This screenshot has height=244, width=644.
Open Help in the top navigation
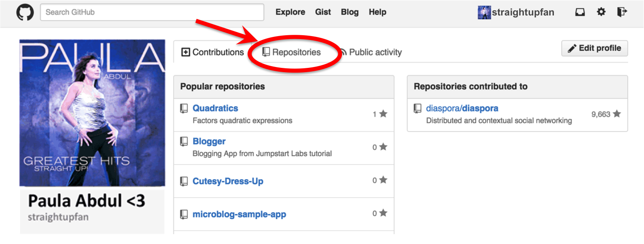(378, 12)
